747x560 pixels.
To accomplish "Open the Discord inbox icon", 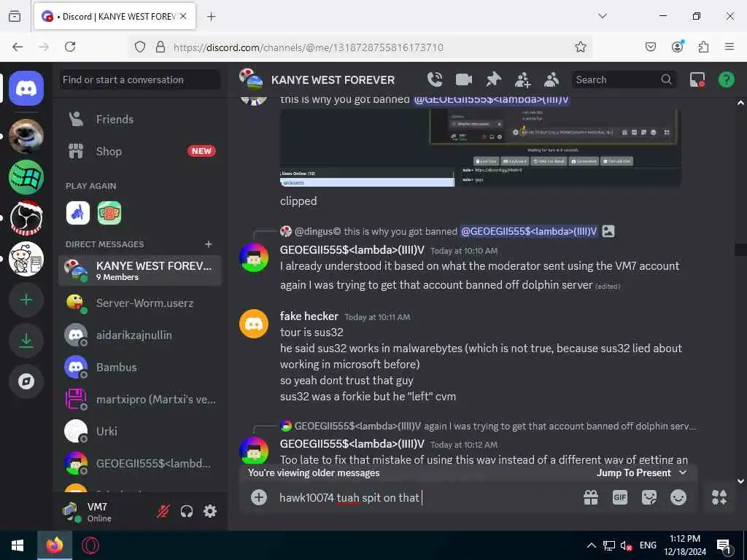I will coord(697,79).
